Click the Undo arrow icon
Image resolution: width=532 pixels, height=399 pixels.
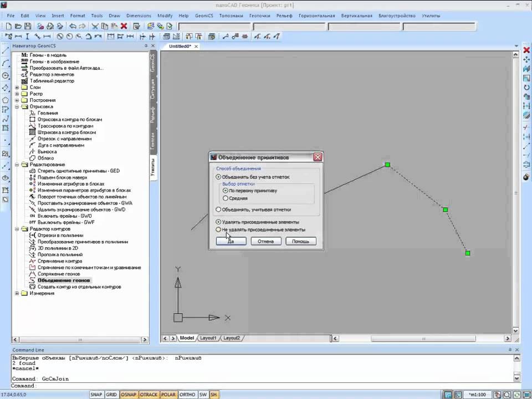coord(73,26)
